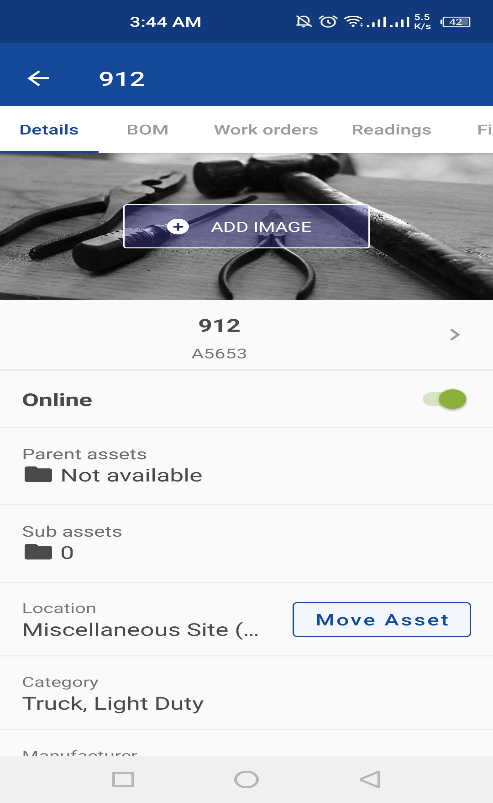Tap the Android back triangle button
The image size is (493, 803).
click(x=370, y=779)
